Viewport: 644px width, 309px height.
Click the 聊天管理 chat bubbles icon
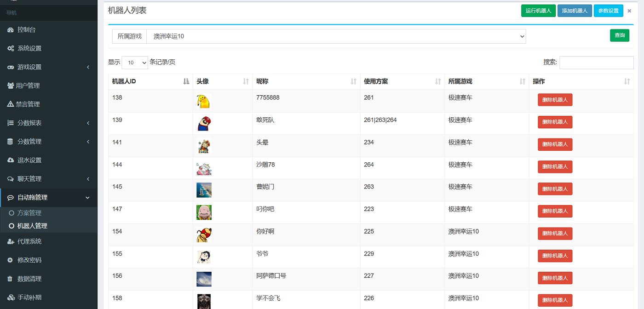pos(11,179)
